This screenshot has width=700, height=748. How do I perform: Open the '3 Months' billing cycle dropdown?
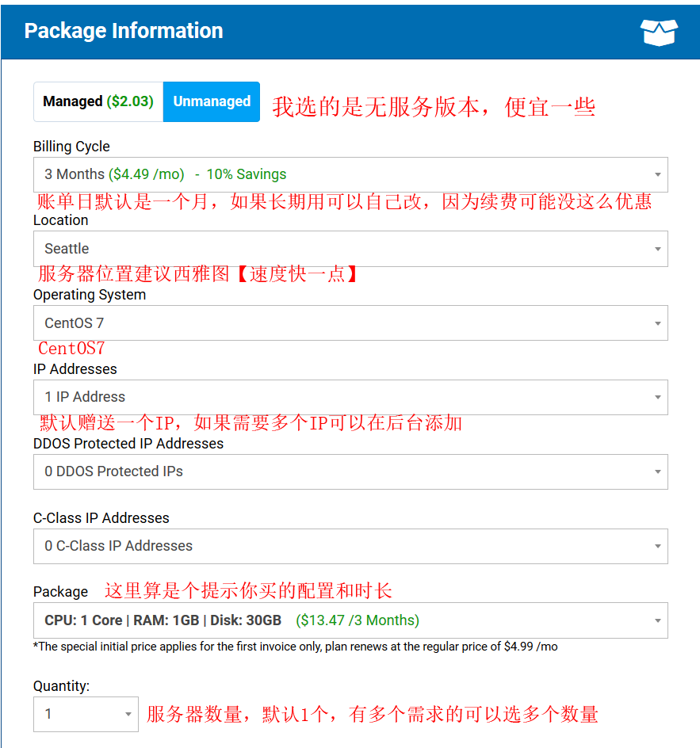[349, 175]
